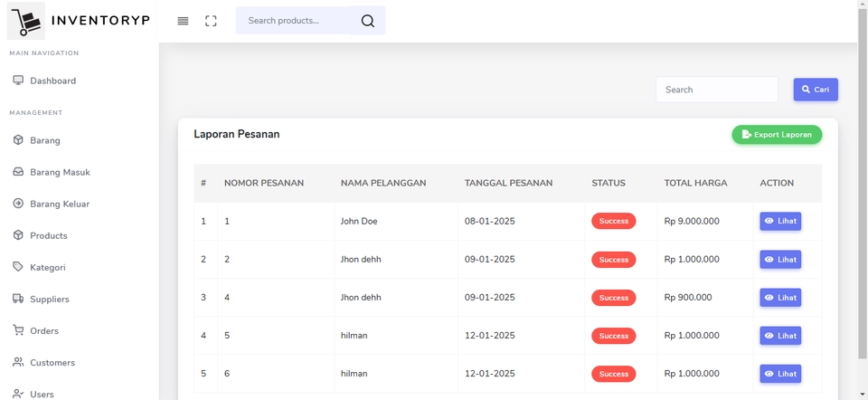Click the Kategori tag icon
868x400 pixels.
pos(18,267)
